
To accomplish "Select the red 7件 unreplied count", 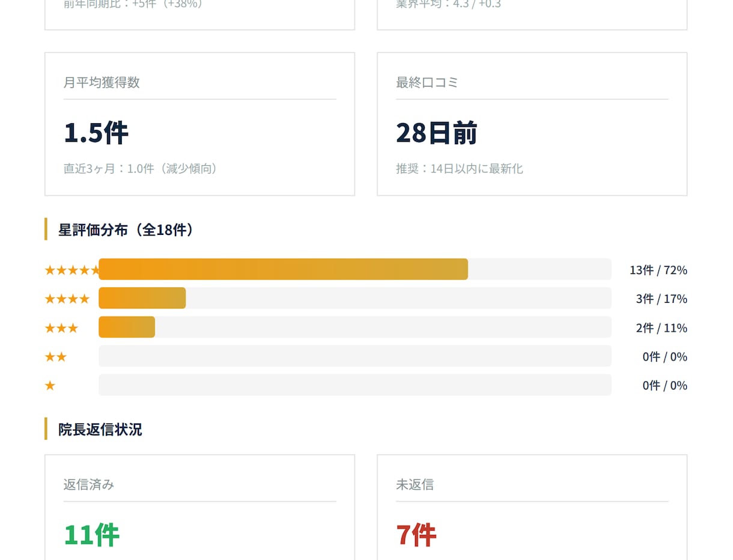I will [x=416, y=535].
